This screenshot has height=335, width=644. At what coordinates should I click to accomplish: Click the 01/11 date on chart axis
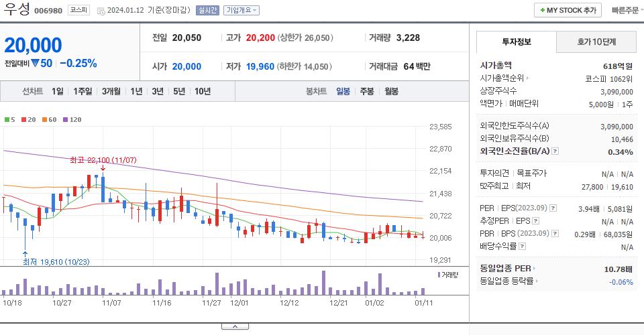click(x=424, y=303)
